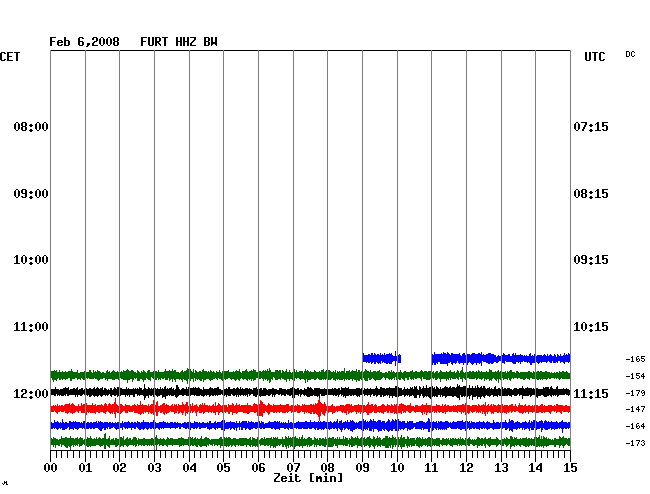Click the DC offset value -154
Screen dimensions: 650x494
click(635, 376)
